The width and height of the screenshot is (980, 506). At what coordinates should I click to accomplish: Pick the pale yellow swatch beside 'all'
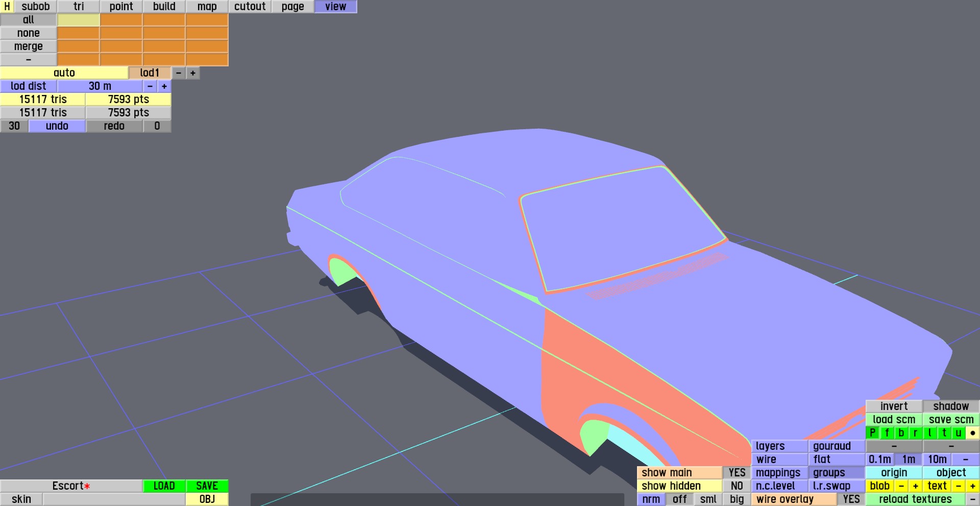79,20
